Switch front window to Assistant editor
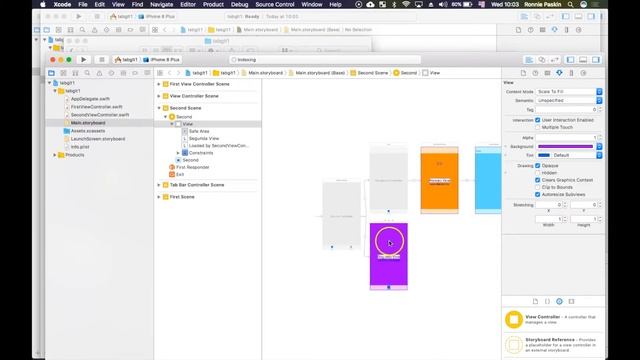The height and width of the screenshot is (360, 640). [542, 60]
